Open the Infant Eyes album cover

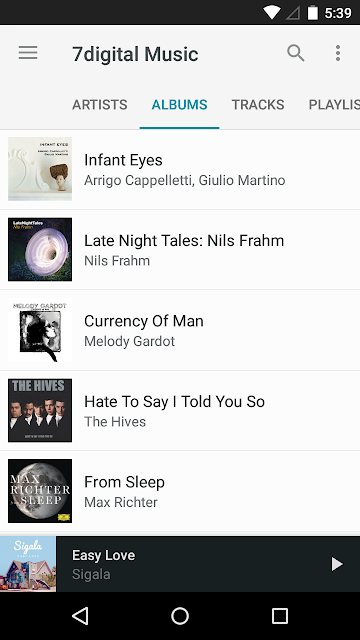pyautogui.click(x=40, y=169)
